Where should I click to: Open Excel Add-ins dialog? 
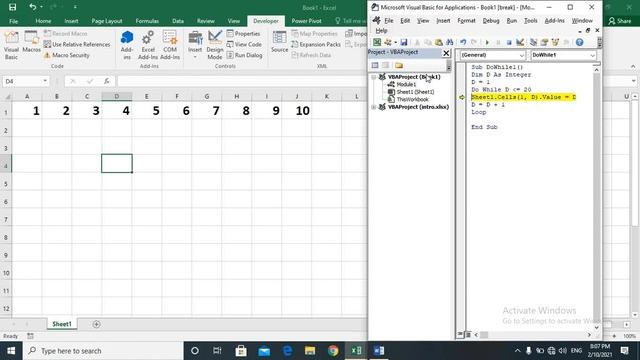pos(148,45)
